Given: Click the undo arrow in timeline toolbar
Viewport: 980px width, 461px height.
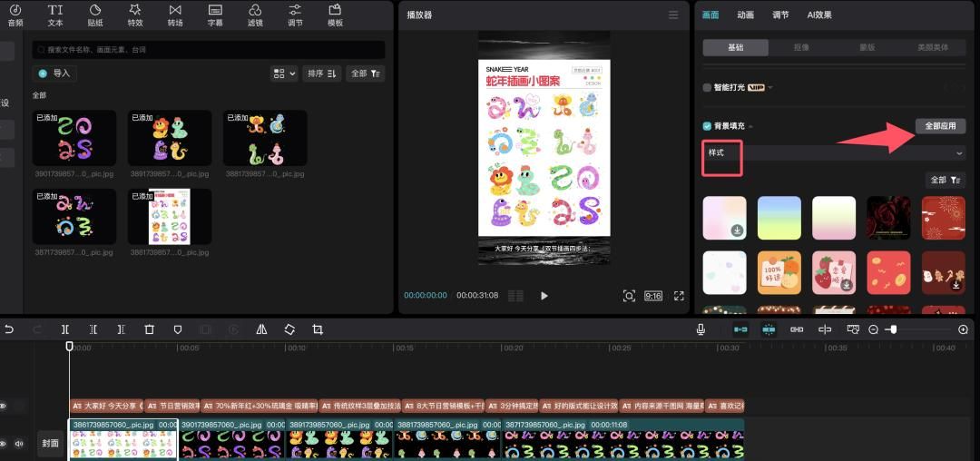Looking at the screenshot, I should coord(8,329).
